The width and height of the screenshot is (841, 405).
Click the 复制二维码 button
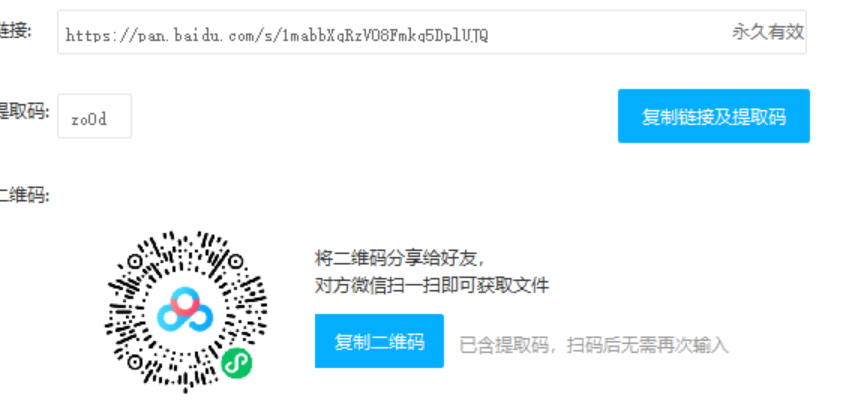point(379,341)
